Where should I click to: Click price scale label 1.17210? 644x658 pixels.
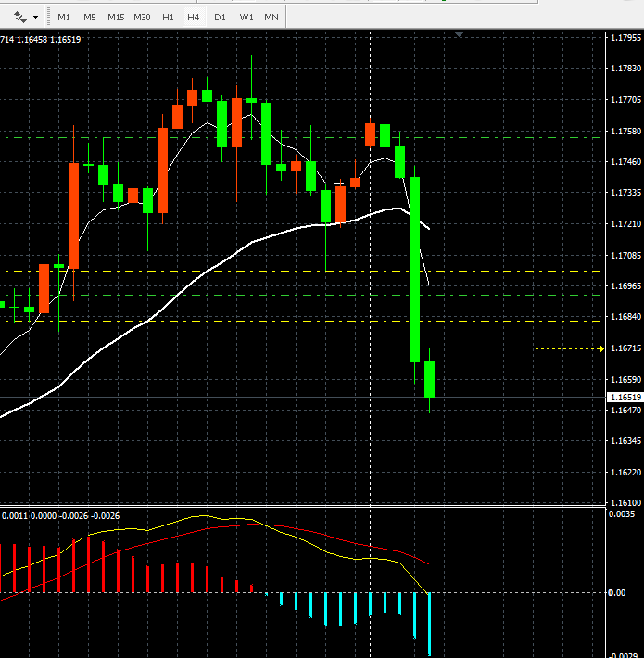tap(625, 224)
